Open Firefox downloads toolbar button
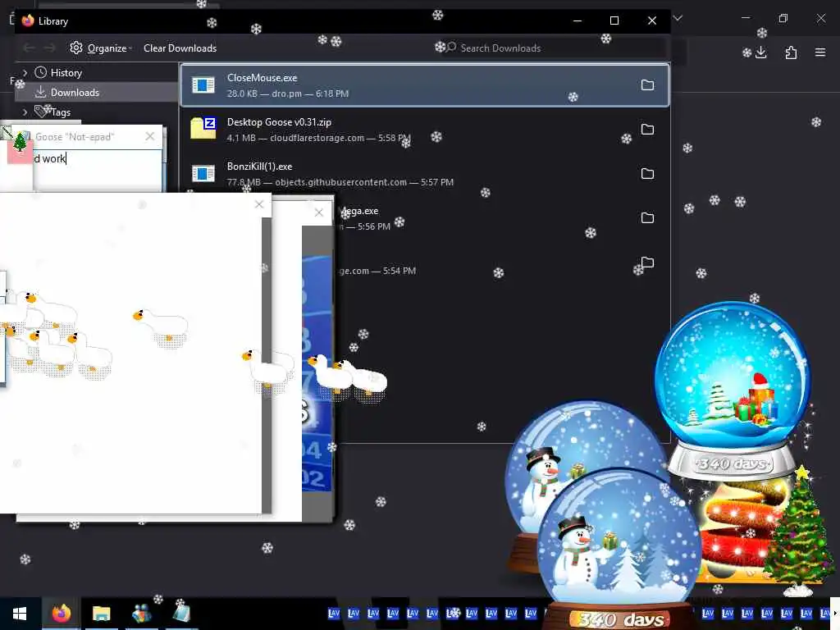The image size is (840, 630). coord(760,52)
